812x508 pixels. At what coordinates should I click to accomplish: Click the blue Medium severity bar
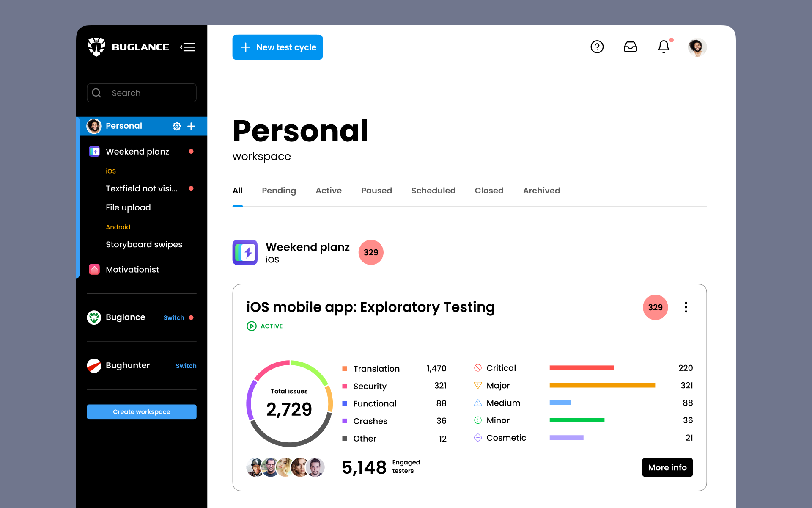pyautogui.click(x=560, y=403)
